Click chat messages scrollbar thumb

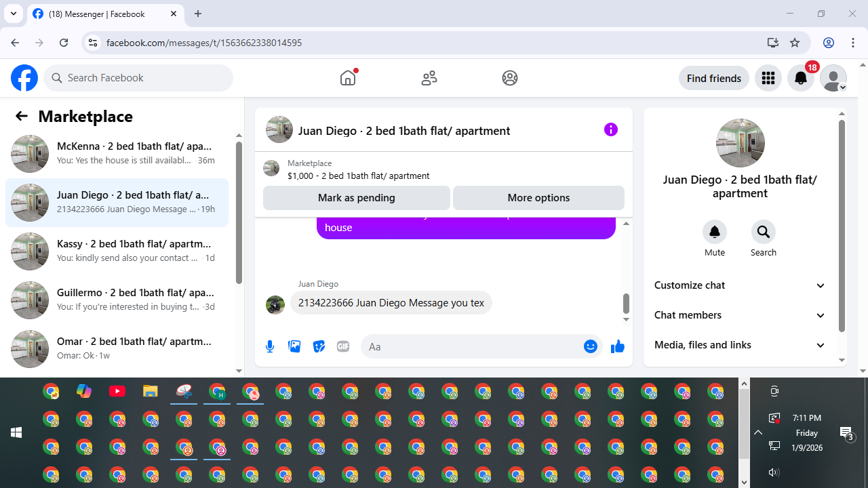[x=626, y=304]
